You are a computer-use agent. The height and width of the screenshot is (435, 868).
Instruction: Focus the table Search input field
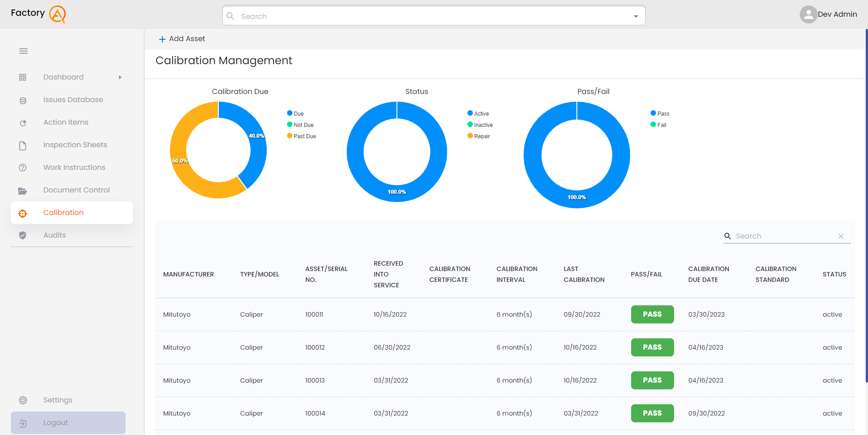(785, 236)
